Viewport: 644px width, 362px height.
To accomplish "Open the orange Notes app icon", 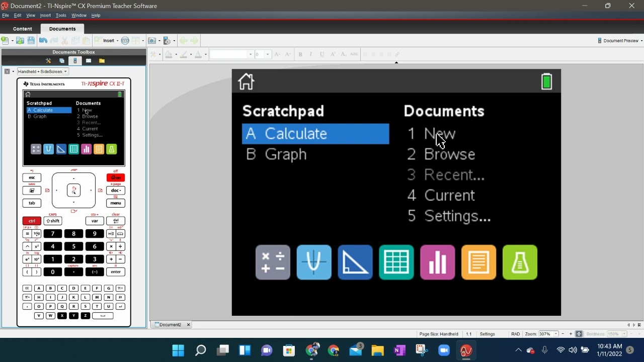I will click(x=478, y=262).
